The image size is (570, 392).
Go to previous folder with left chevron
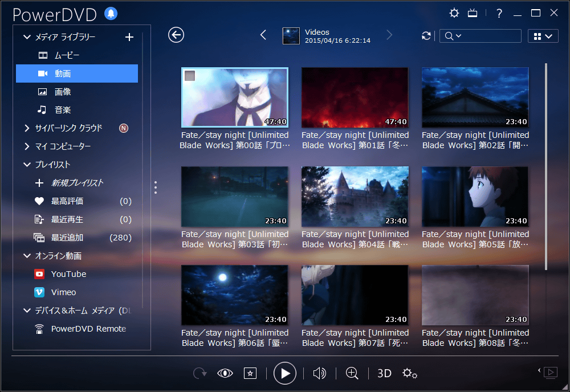[263, 35]
